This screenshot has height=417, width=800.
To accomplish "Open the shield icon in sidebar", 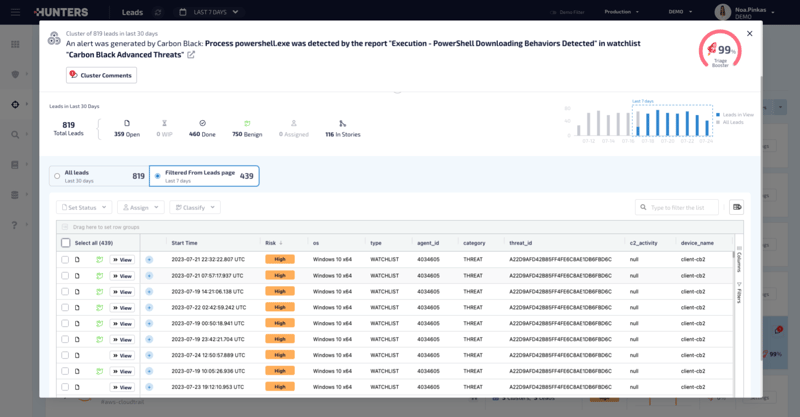I will [x=15, y=74].
